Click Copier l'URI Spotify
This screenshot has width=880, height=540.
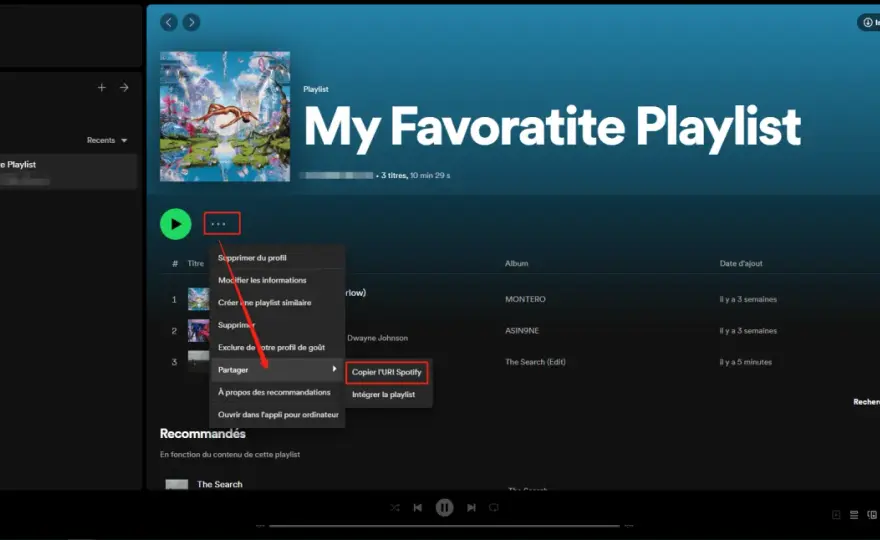[387, 372]
